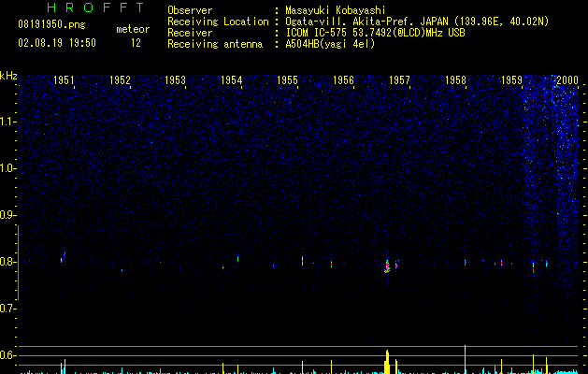Click the meteor label
Viewport: 588px width, 374px height.
[x=133, y=29]
